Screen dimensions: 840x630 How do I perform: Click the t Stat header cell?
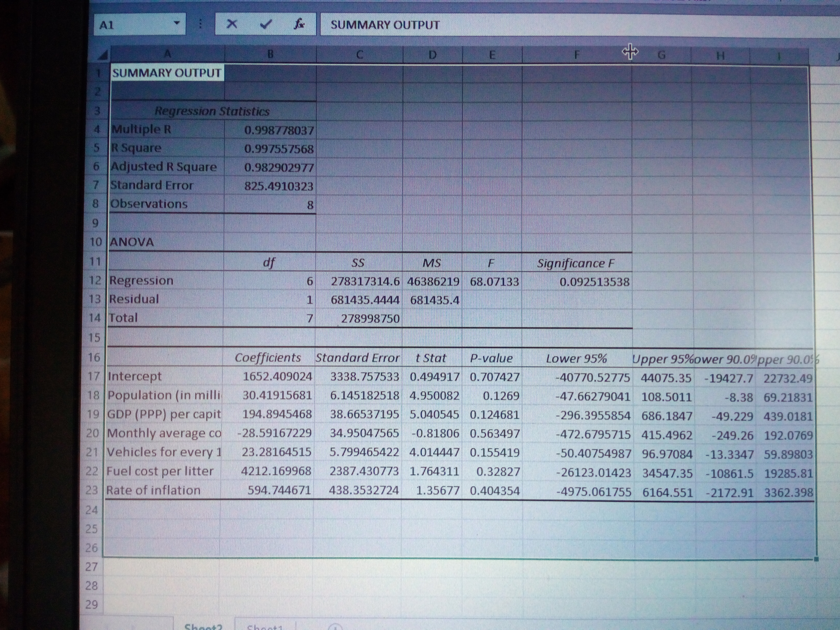(x=431, y=358)
